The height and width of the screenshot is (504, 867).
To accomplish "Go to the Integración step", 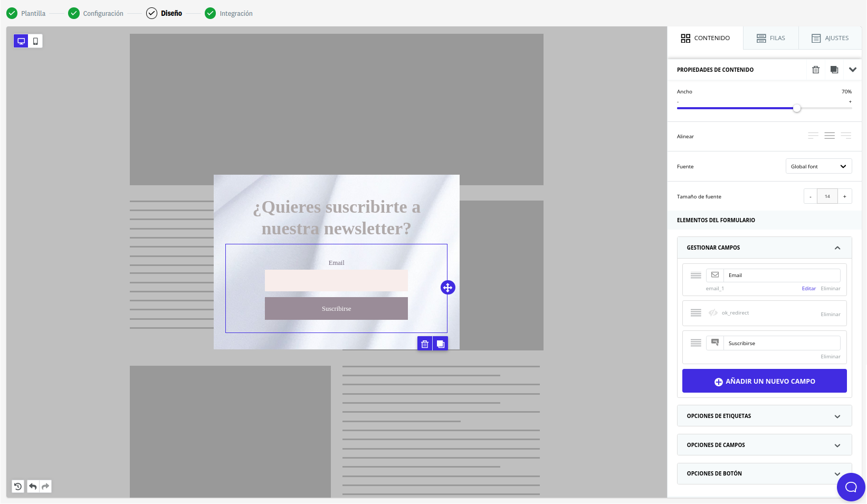I will coord(228,13).
